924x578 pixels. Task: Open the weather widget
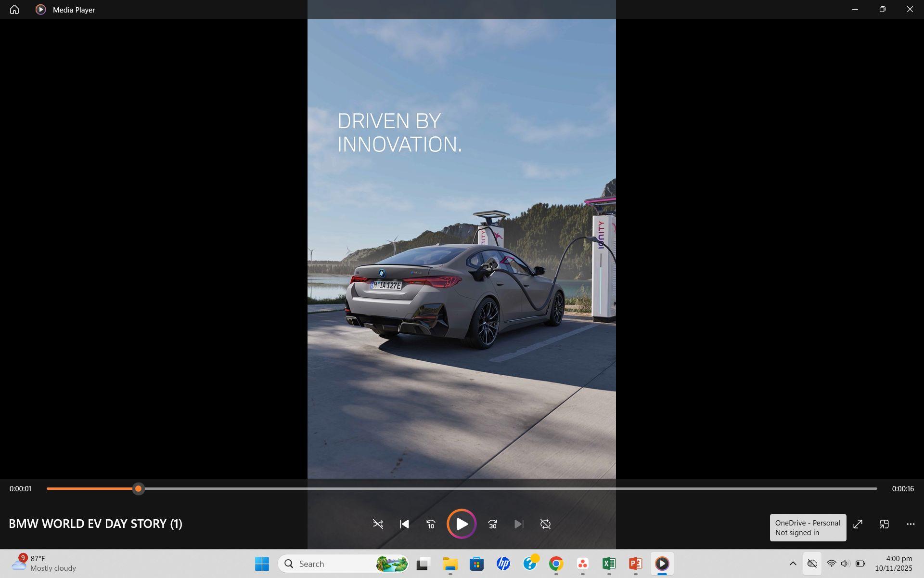click(43, 564)
